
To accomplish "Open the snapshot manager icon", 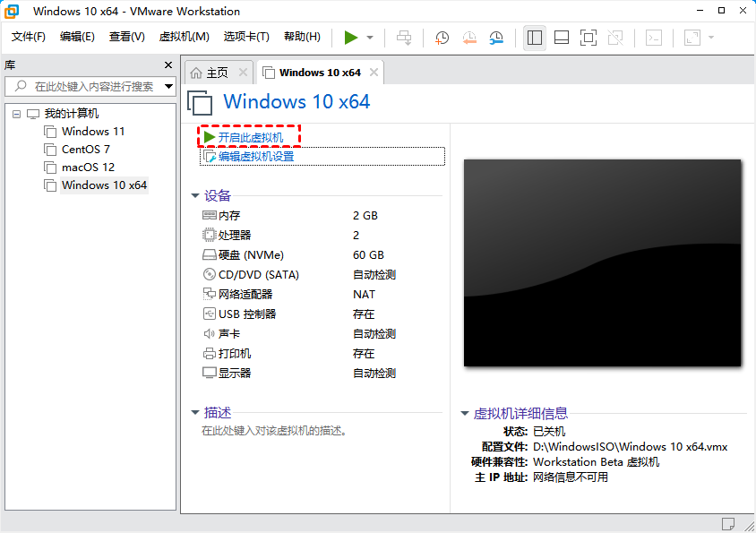I will 496,38.
